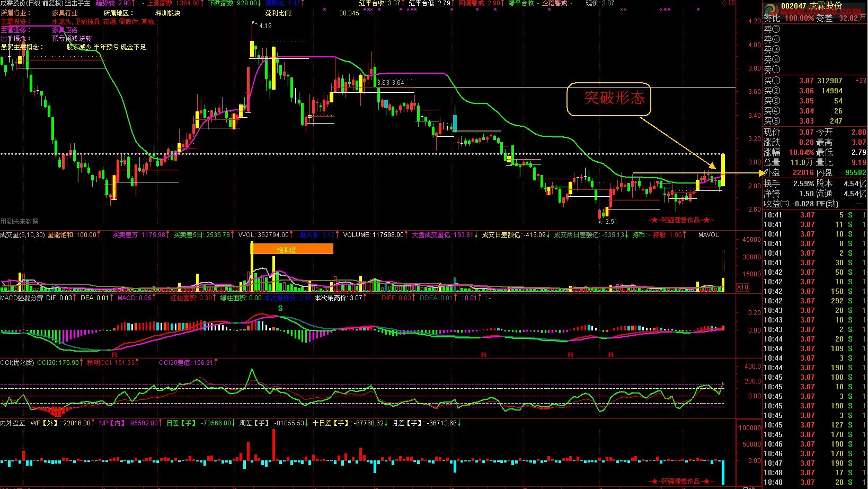Screen dimensions: 868x489
Task: Click the MAVOL label in volume panel
Action: pos(708,234)
